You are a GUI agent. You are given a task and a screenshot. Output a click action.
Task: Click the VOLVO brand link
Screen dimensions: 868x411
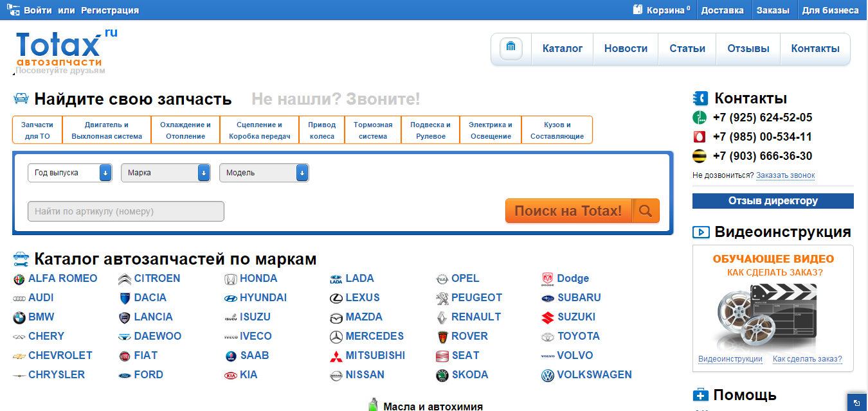tap(575, 356)
